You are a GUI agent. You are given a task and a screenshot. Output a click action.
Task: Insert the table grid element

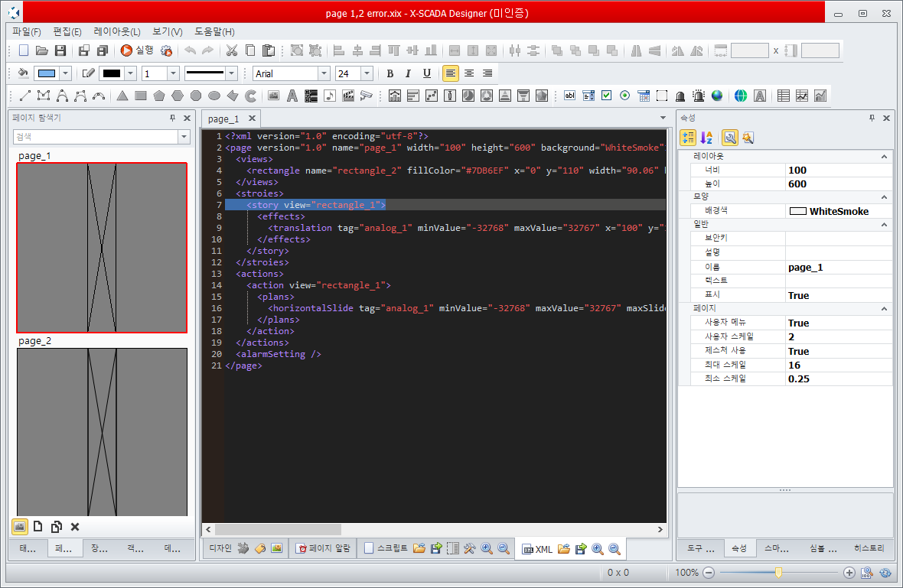click(x=783, y=96)
